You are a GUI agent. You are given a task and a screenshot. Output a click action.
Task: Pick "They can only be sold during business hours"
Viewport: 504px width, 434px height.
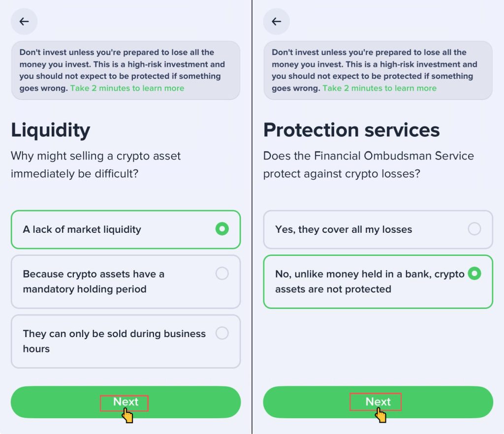(126, 341)
